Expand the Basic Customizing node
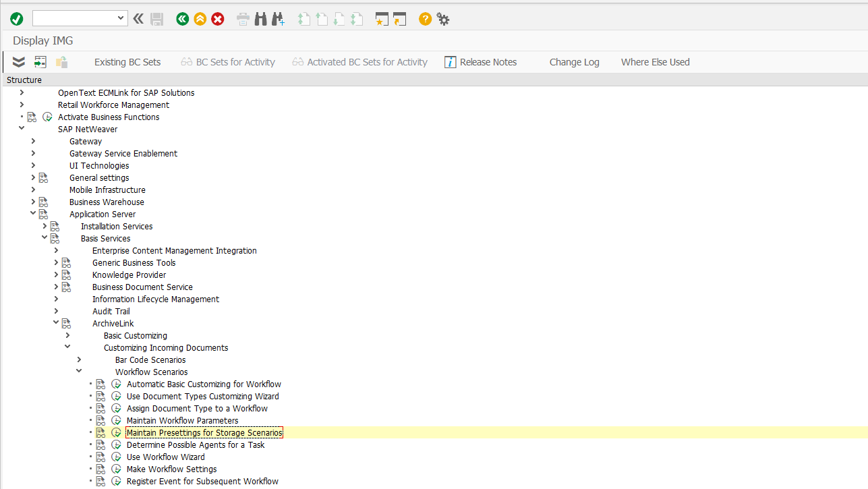Screen dimensions: 868x489 (67, 335)
